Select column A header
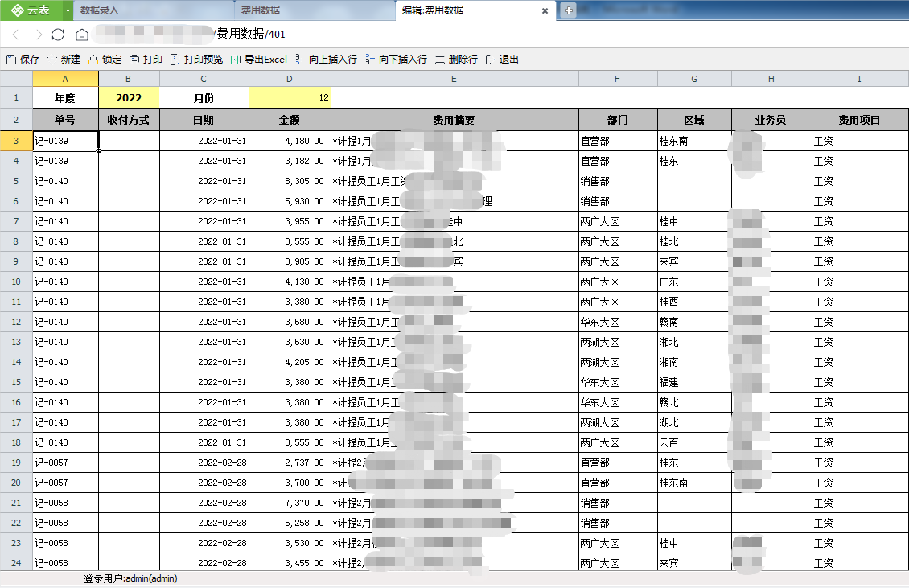Screen dimensions: 909x588 [x=65, y=79]
